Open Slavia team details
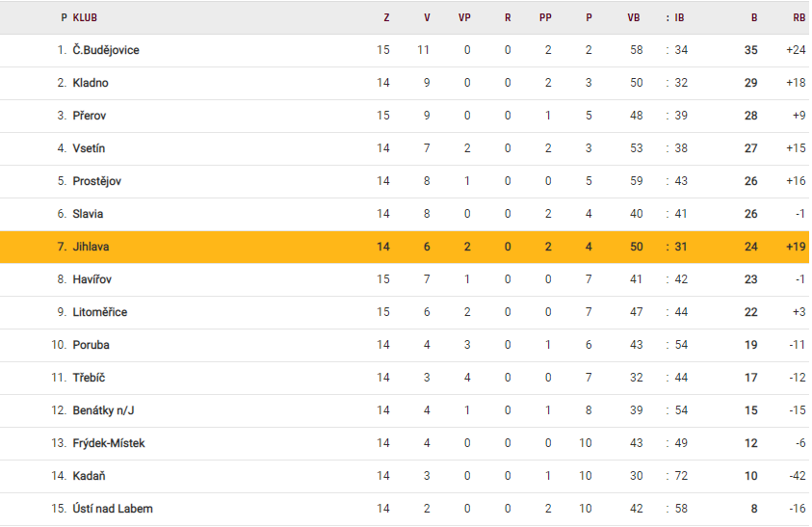This screenshot has width=812, height=527. 88,214
